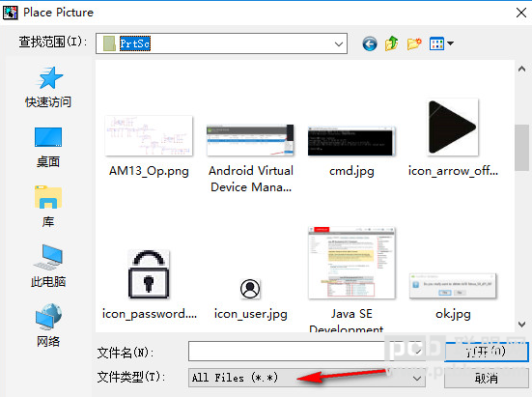Open Libraries (库) in the sidebar
The image size is (532, 397).
(x=48, y=207)
